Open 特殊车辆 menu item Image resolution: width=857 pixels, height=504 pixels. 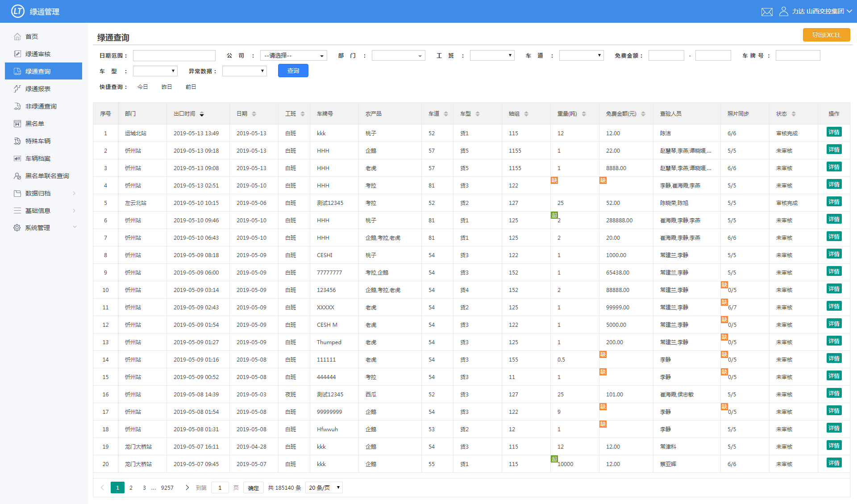38,141
